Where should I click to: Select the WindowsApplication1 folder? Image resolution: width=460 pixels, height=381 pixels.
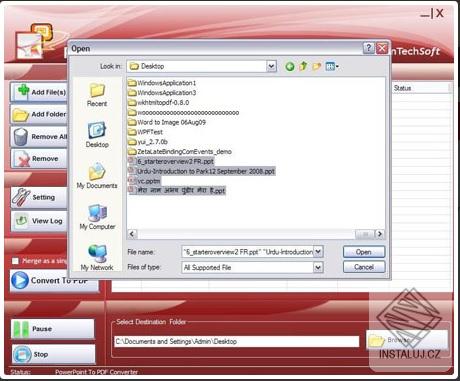tap(162, 83)
